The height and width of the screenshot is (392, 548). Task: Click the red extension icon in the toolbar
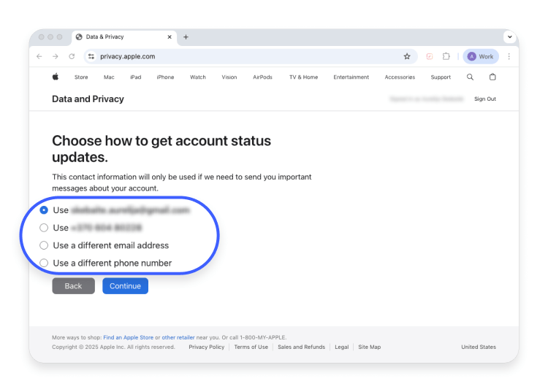(430, 56)
